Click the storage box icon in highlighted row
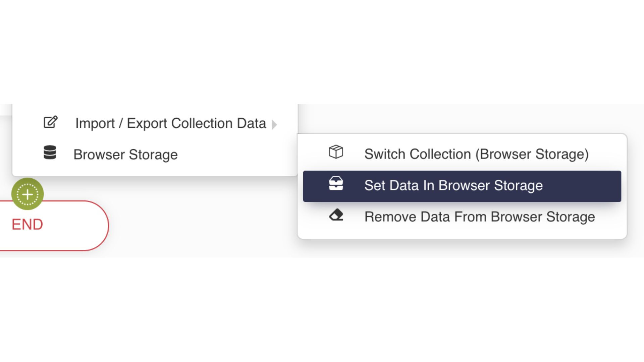Screen dimensions: 644x362 click(x=336, y=183)
